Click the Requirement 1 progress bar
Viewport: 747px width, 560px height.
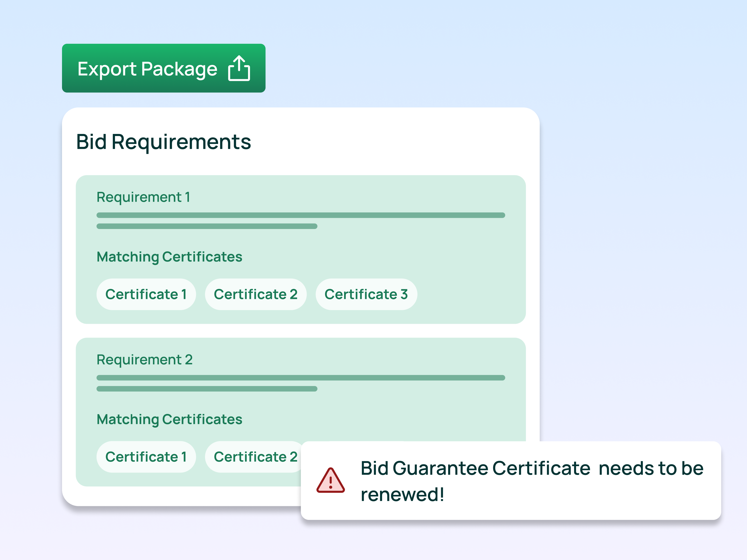coord(301,215)
